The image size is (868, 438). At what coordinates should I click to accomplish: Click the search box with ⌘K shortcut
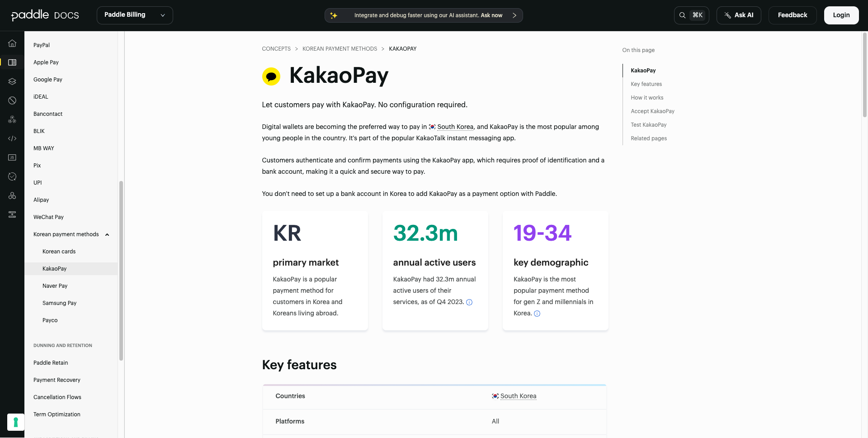coord(691,15)
